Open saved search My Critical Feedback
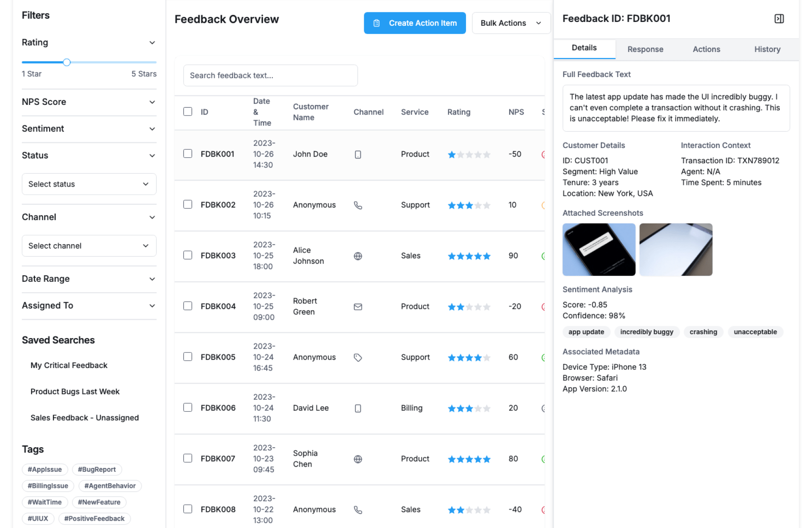The height and width of the screenshot is (528, 812). (x=69, y=365)
